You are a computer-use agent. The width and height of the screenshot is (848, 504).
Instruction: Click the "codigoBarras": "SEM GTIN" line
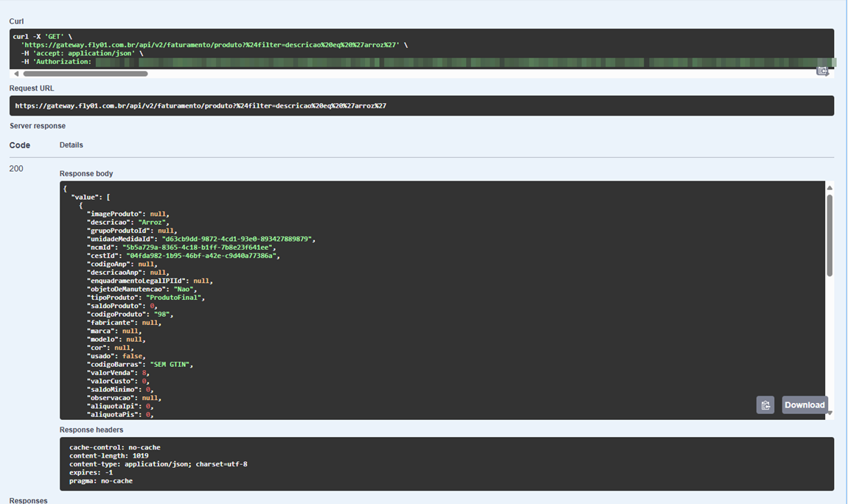(x=140, y=365)
